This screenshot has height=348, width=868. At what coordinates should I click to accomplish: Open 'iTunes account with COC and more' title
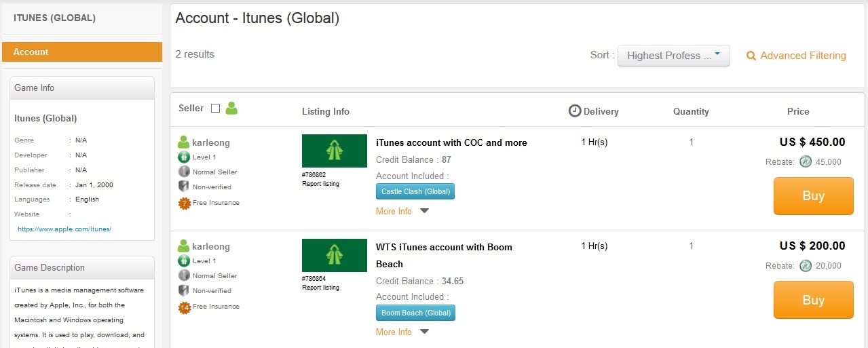point(451,142)
